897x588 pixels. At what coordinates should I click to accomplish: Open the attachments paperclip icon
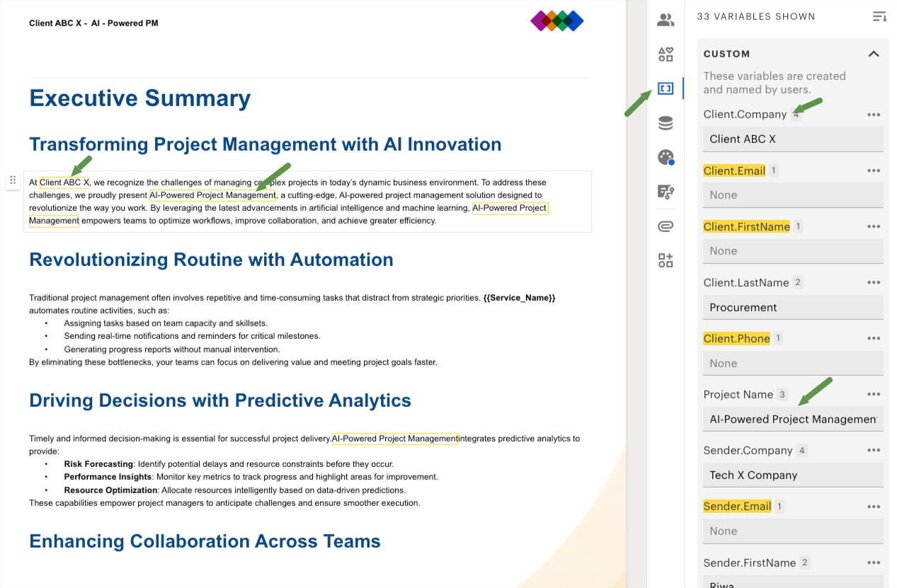tap(665, 226)
